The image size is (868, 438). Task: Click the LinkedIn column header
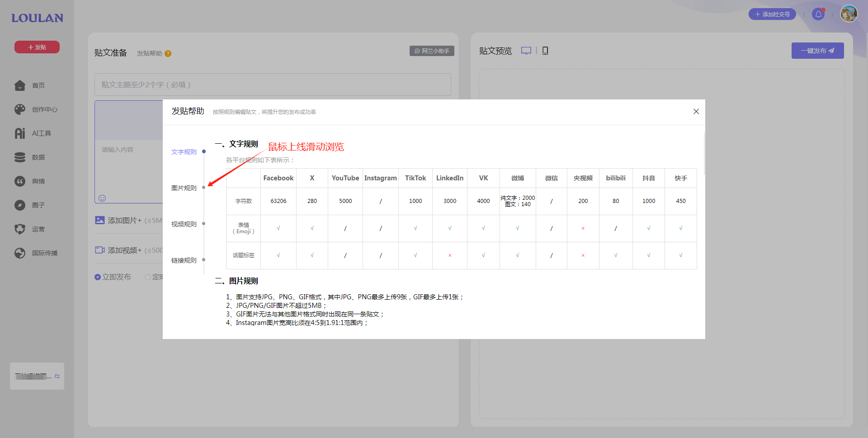click(450, 178)
